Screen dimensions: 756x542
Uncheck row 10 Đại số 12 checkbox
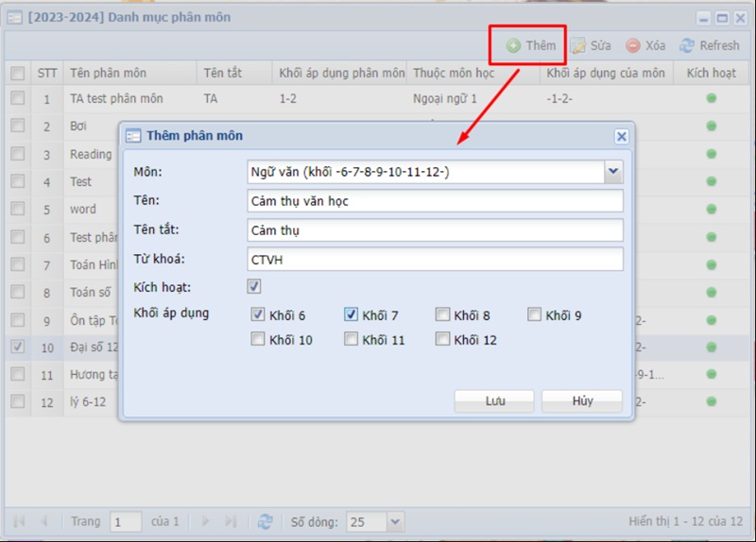pyautogui.click(x=18, y=347)
